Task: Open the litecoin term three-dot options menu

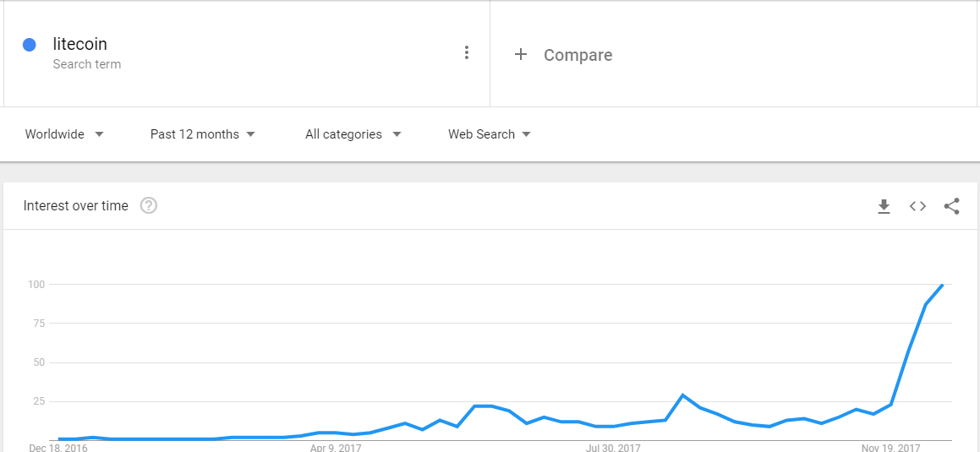Action: coord(466,53)
